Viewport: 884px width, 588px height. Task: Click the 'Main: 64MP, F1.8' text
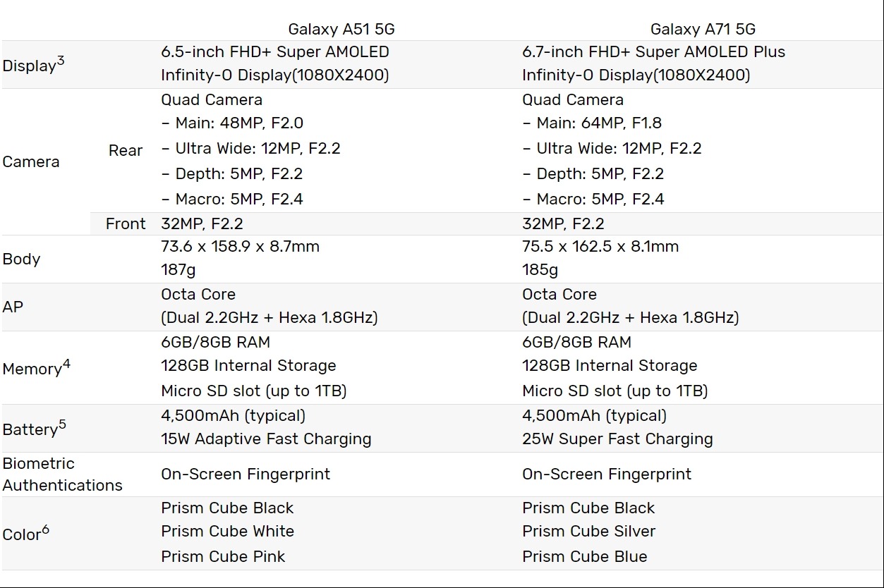tap(599, 123)
